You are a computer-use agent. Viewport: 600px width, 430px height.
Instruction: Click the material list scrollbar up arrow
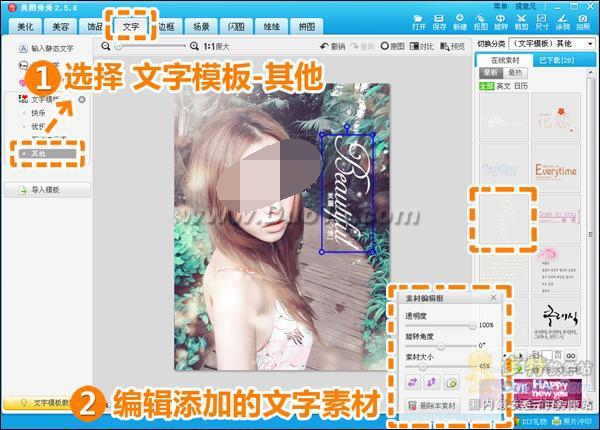[591, 72]
